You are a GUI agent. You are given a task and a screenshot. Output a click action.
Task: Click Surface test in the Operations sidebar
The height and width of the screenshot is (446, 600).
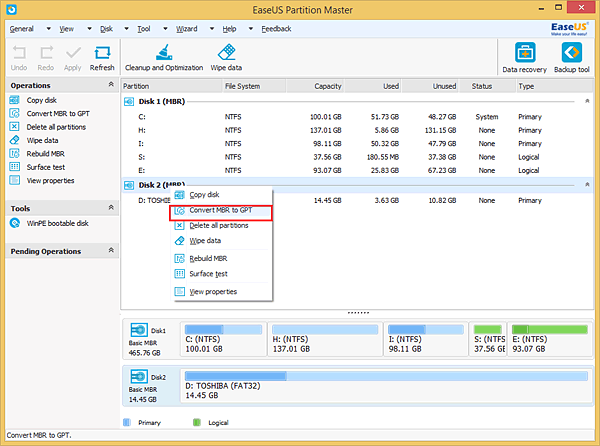click(48, 167)
